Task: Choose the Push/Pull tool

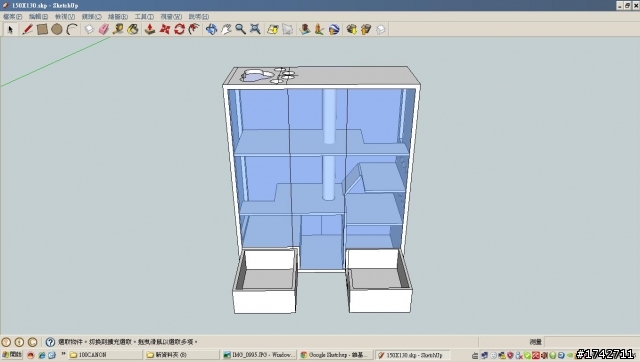Action: click(150, 29)
